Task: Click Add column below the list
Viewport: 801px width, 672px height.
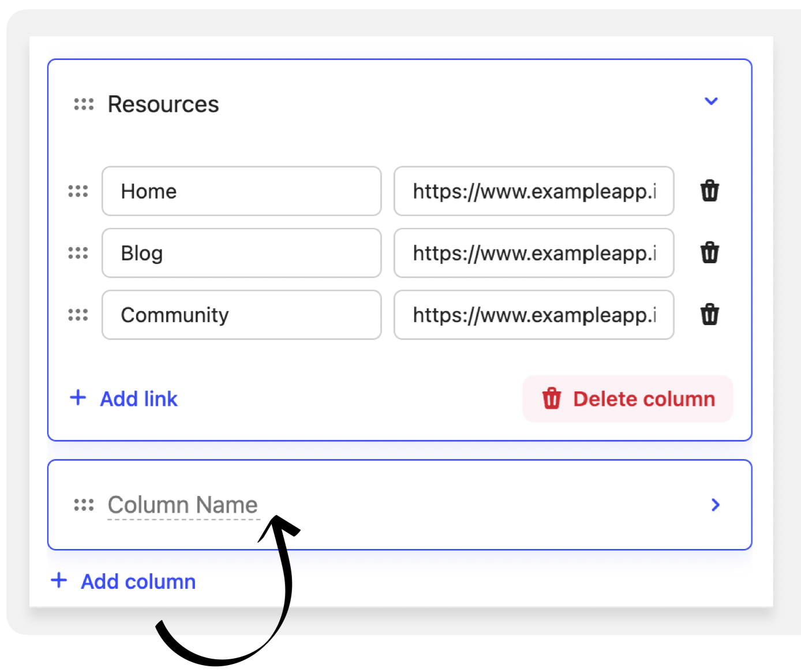Action: coord(124,581)
